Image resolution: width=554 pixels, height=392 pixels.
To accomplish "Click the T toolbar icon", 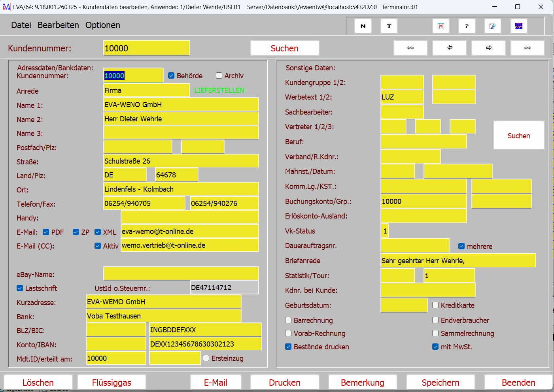I will (389, 26).
